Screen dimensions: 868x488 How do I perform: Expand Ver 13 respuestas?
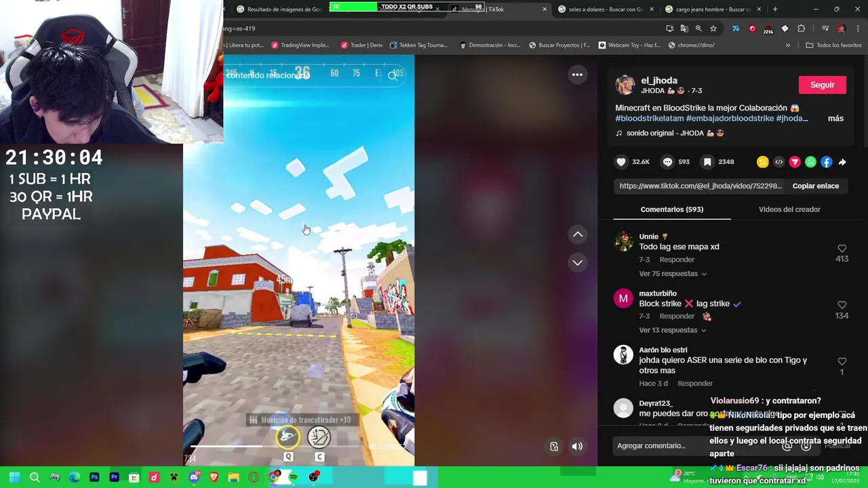click(673, 330)
